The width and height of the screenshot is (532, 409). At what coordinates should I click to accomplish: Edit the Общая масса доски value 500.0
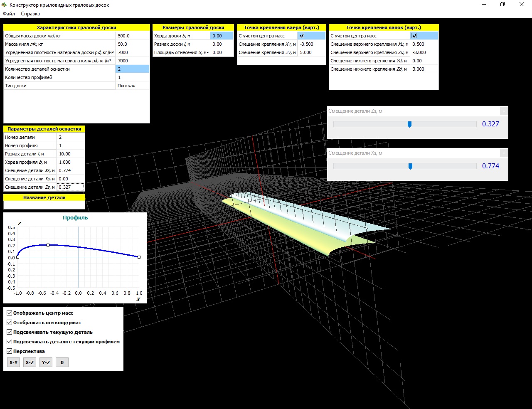[x=132, y=36]
